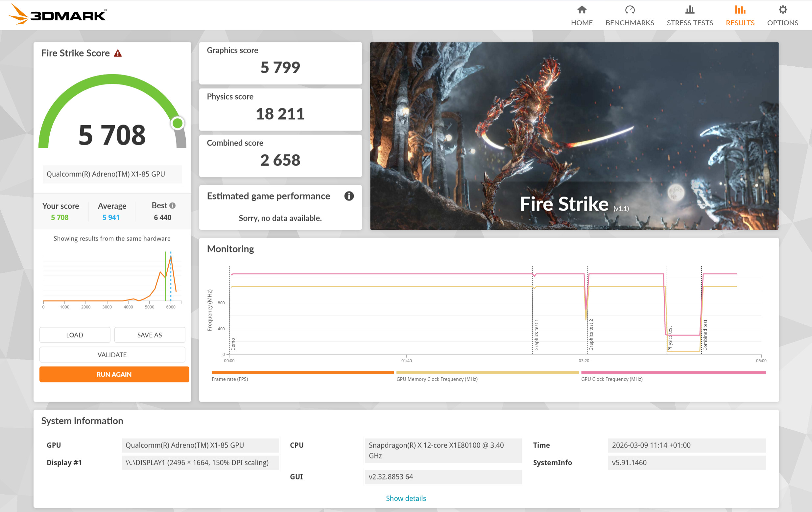Viewport: 812px width, 512px height.
Task: Click the 3DMark logo
Action: click(x=57, y=15)
